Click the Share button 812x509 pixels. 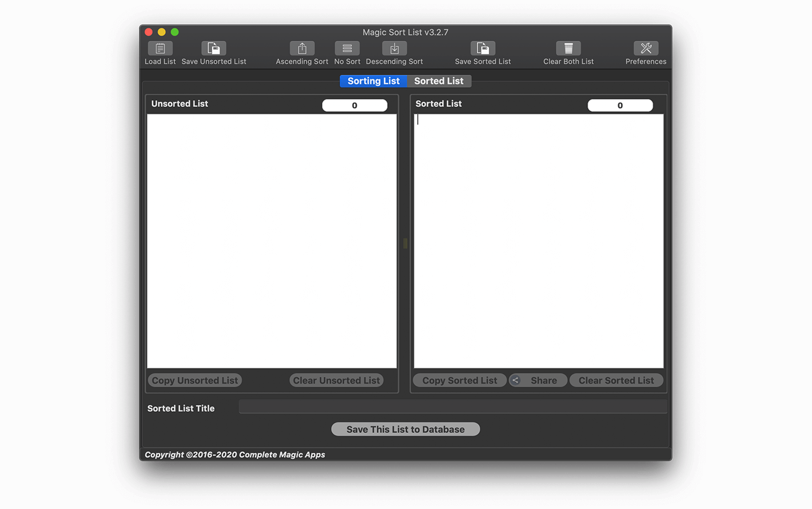(x=538, y=380)
